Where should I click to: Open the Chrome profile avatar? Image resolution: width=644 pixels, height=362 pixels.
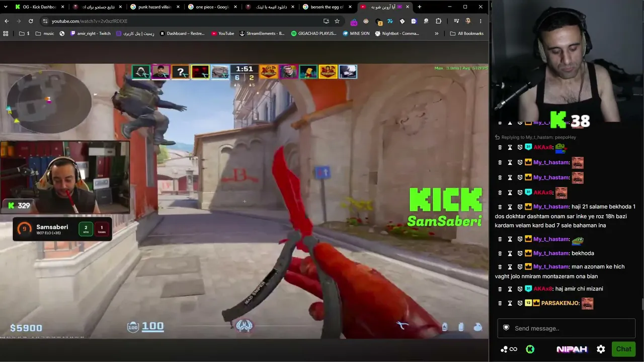468,21
